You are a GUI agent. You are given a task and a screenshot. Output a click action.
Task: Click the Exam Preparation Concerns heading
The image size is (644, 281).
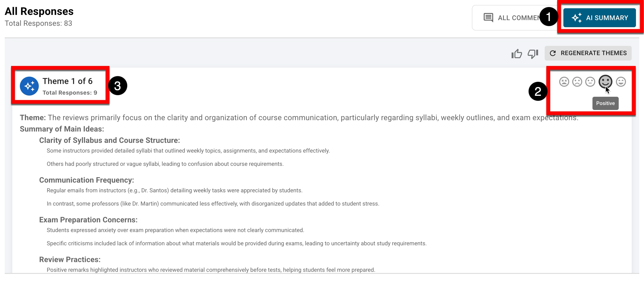click(x=88, y=220)
